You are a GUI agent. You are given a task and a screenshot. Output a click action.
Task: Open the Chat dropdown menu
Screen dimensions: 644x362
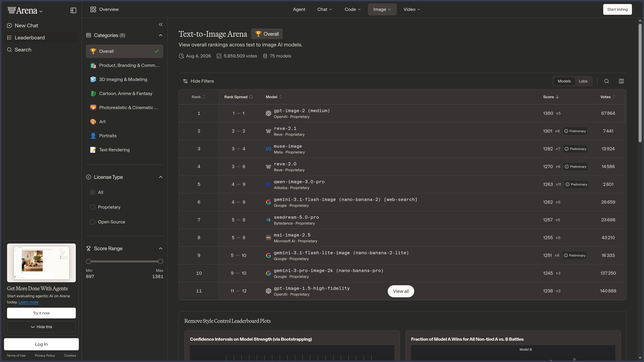click(x=325, y=9)
